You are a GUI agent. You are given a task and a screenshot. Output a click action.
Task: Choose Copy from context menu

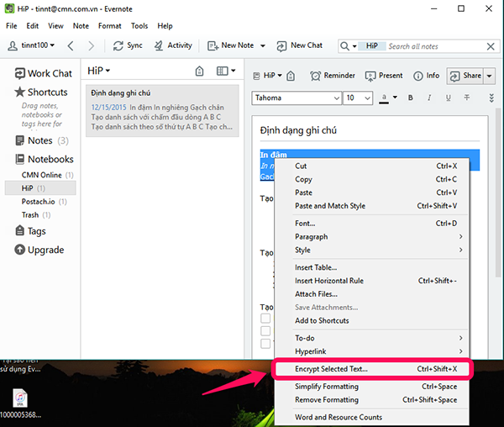click(x=372, y=179)
